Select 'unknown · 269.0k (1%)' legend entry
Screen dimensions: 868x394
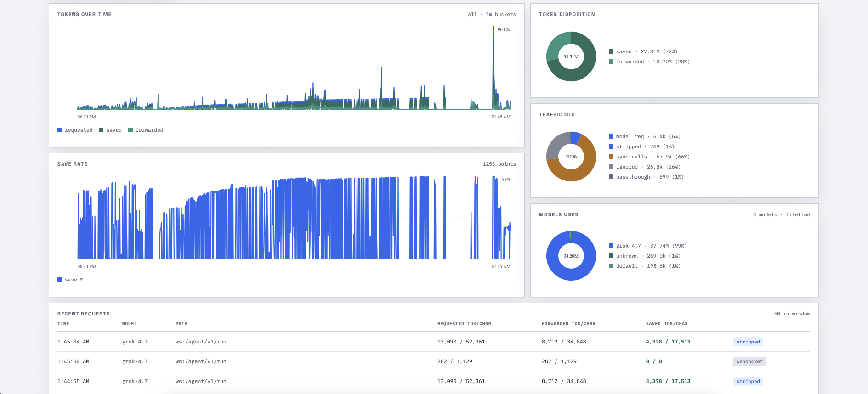coord(645,256)
